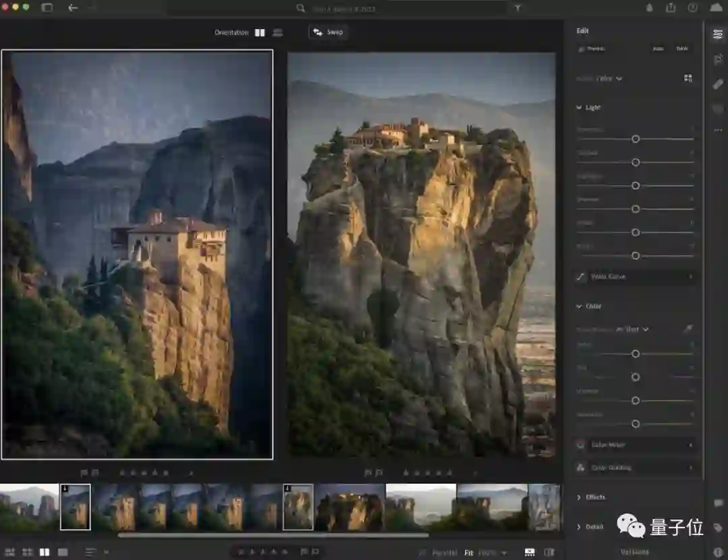This screenshot has width=728, height=560.
Task: Click the search filter funnel icon
Action: click(518, 8)
